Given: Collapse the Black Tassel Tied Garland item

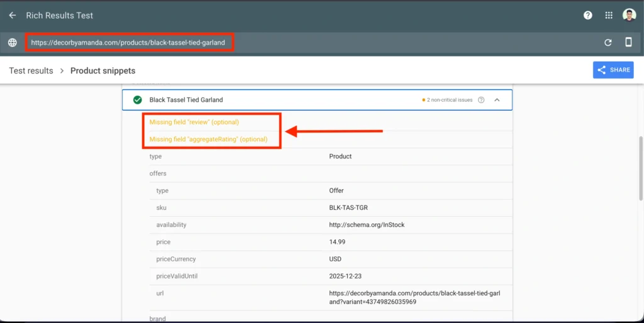Looking at the screenshot, I should pos(497,100).
